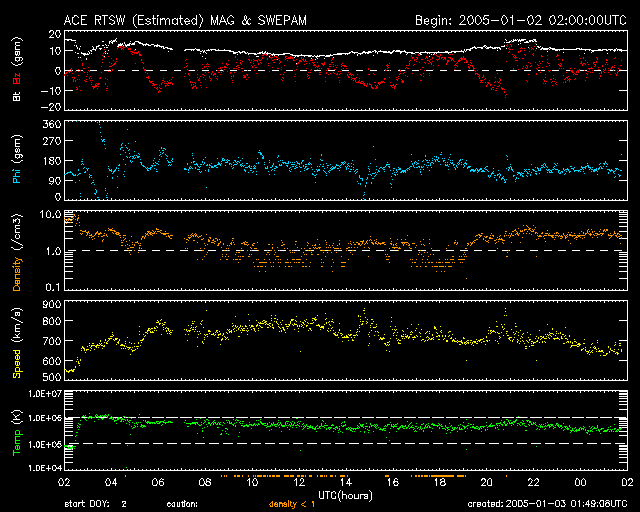Click the UTC(hours) x-axis label
Viewport: 640px width, 512px height.
click(346, 494)
